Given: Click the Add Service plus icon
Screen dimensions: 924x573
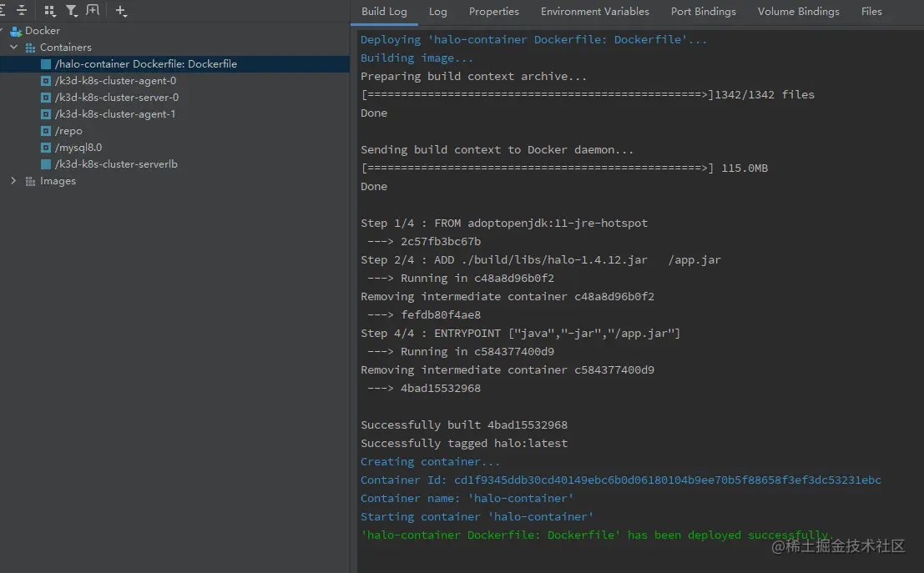Looking at the screenshot, I should (121, 11).
